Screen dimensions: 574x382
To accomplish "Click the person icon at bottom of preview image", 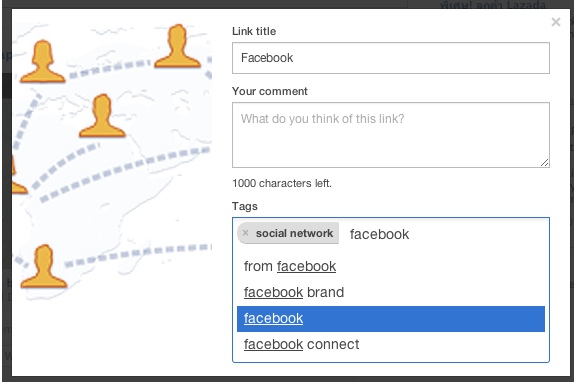I will point(44,266).
